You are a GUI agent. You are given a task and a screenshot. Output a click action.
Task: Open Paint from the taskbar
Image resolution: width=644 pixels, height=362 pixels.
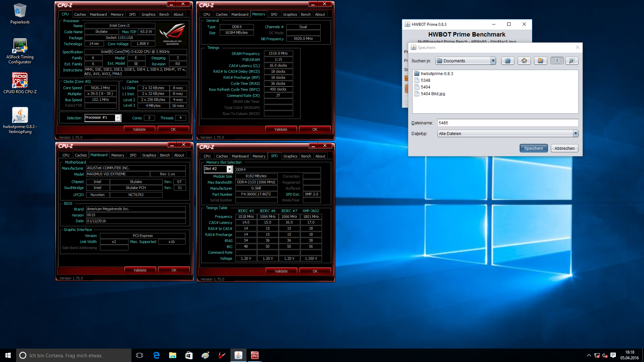click(205, 355)
